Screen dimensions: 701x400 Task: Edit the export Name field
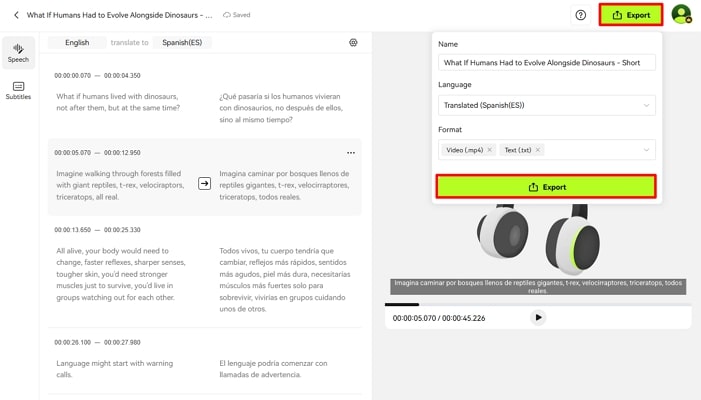(x=546, y=62)
